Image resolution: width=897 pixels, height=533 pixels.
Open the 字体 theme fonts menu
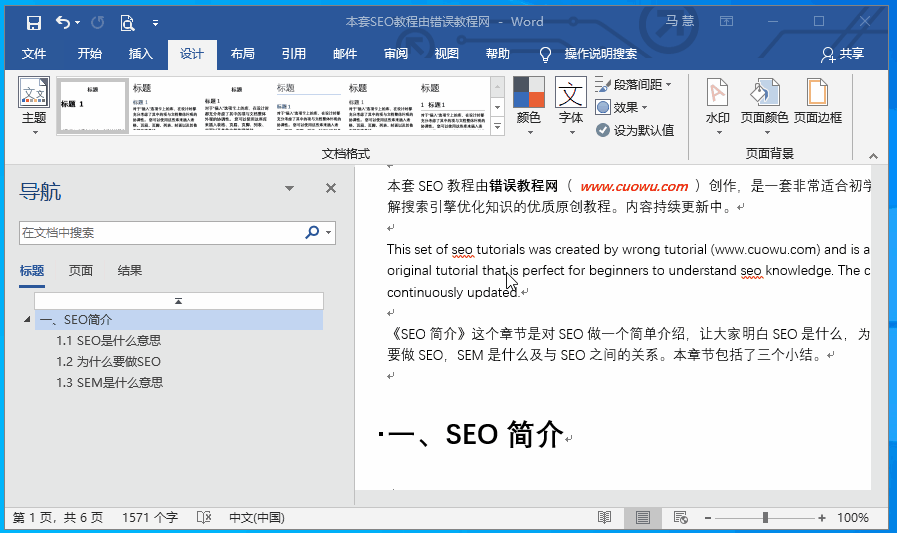pyautogui.click(x=571, y=106)
